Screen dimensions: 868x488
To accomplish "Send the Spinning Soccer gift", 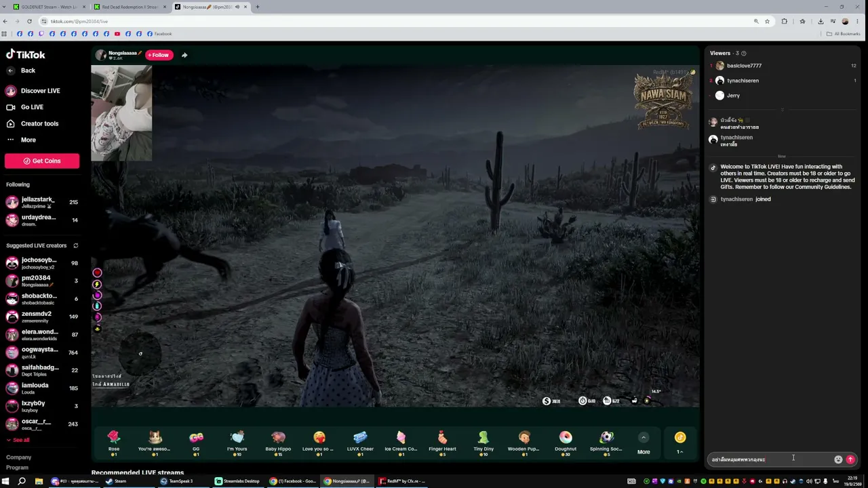I will pos(606,441).
